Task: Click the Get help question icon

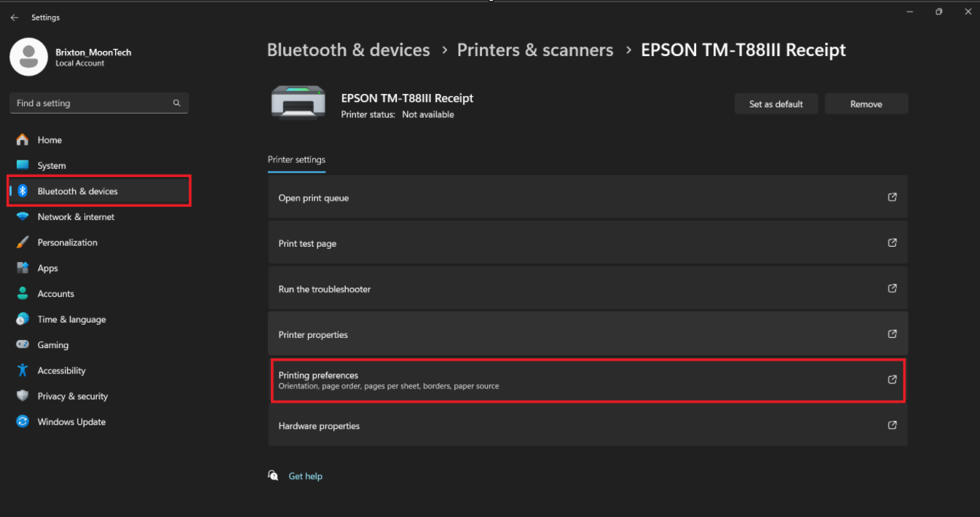Action: [273, 475]
